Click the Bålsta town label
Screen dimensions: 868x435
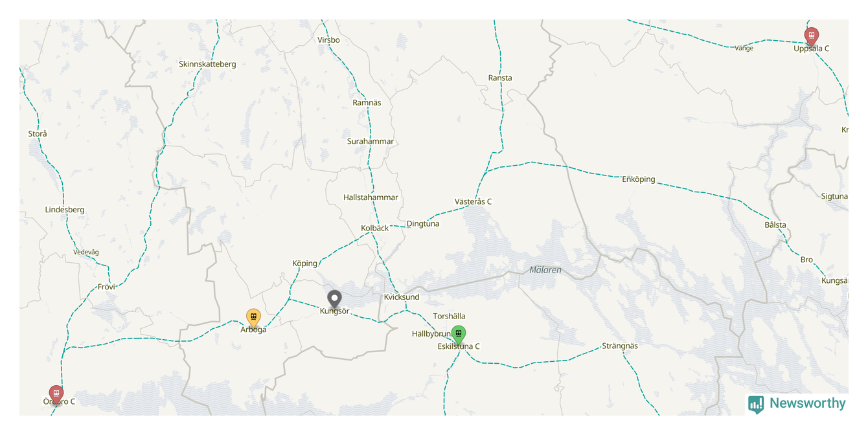pyautogui.click(x=775, y=225)
